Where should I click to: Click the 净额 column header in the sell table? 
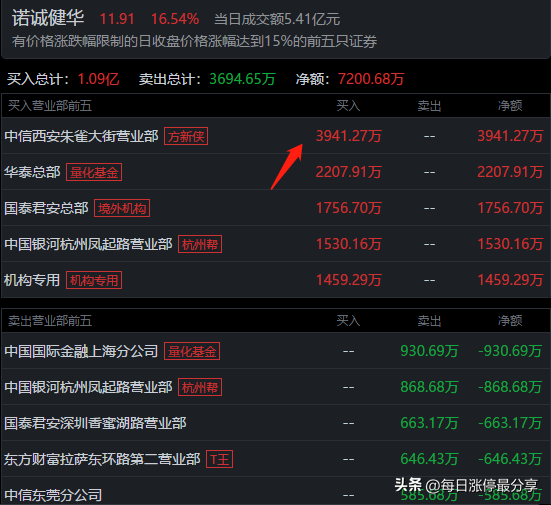tap(510, 321)
